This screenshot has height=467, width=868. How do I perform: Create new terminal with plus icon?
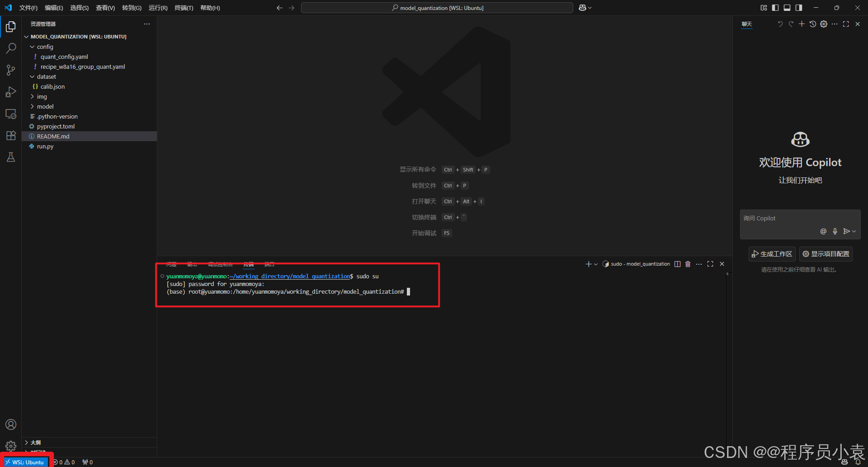(589, 264)
